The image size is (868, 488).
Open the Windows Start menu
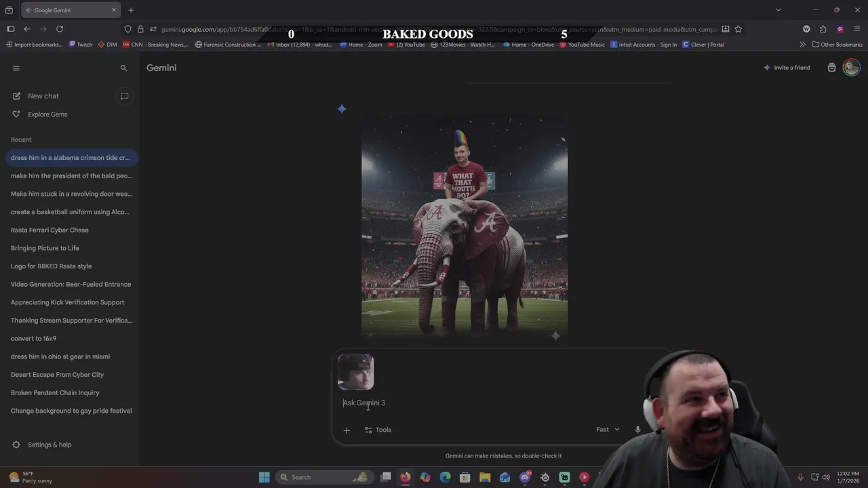[264, 477]
